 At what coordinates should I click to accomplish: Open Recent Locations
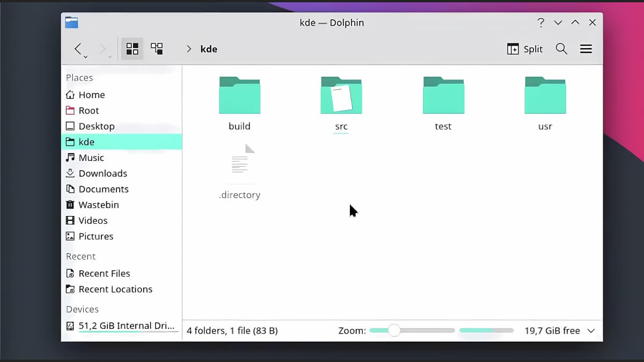point(122,289)
